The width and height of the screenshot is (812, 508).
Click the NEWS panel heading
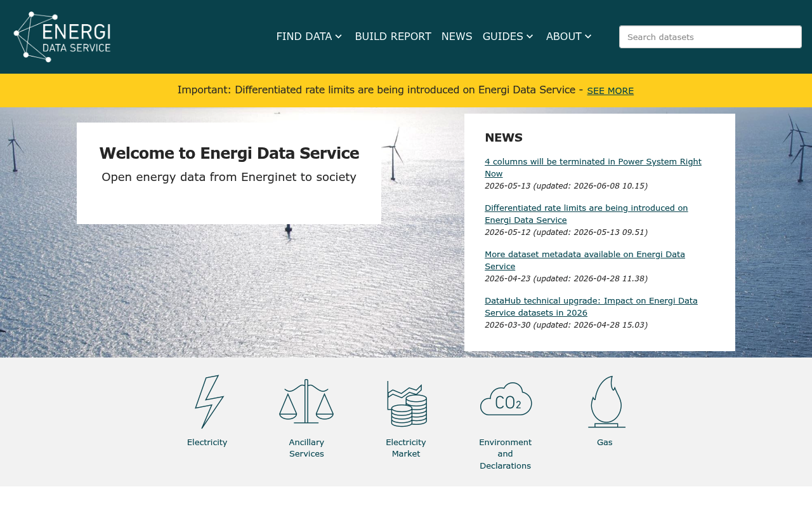504,138
